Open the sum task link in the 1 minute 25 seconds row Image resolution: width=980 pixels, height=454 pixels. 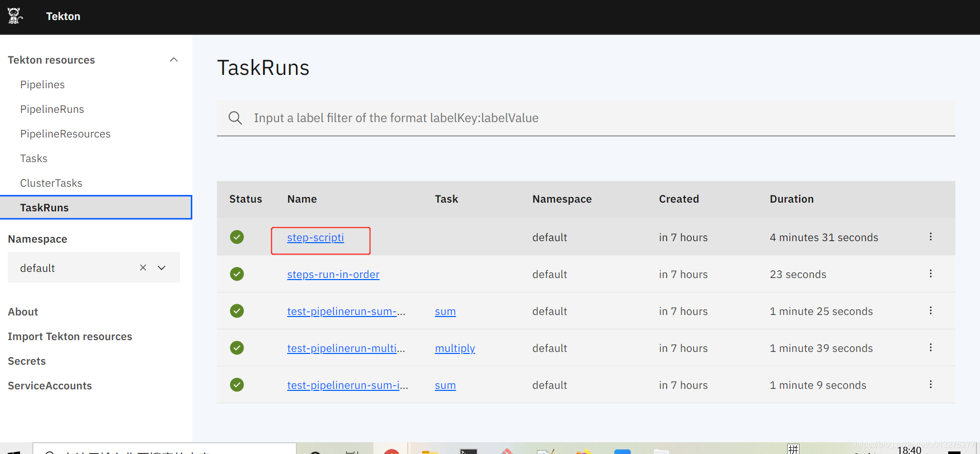445,311
